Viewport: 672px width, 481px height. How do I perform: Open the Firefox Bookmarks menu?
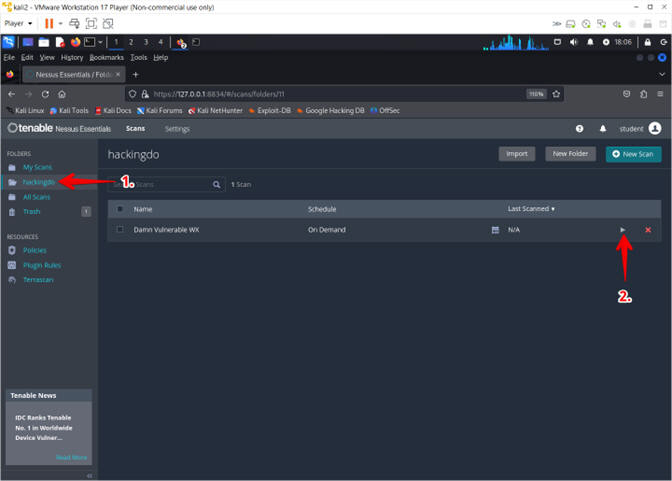click(x=106, y=57)
